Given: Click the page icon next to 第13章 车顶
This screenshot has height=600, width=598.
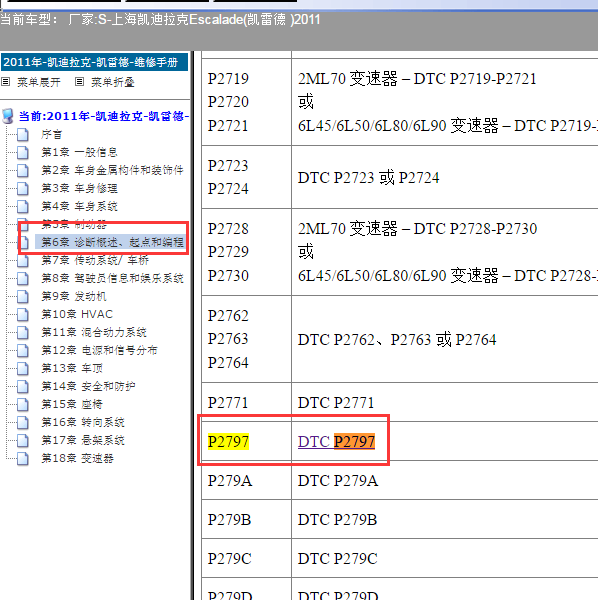Looking at the screenshot, I should 23,368.
